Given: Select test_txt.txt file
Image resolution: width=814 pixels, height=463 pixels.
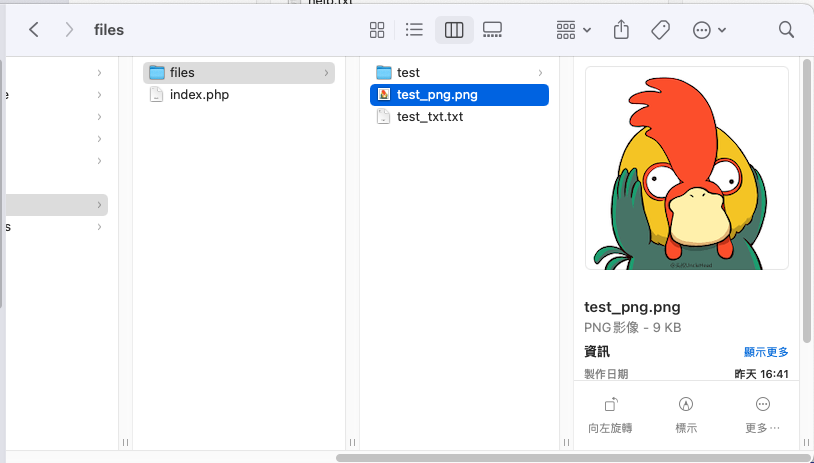Looking at the screenshot, I should pos(459,117).
